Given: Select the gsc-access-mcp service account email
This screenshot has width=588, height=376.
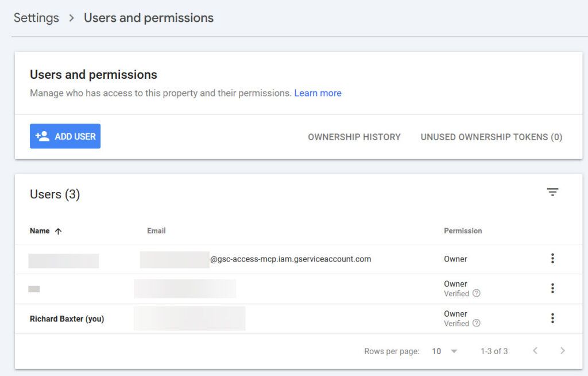Looking at the screenshot, I should (291, 259).
